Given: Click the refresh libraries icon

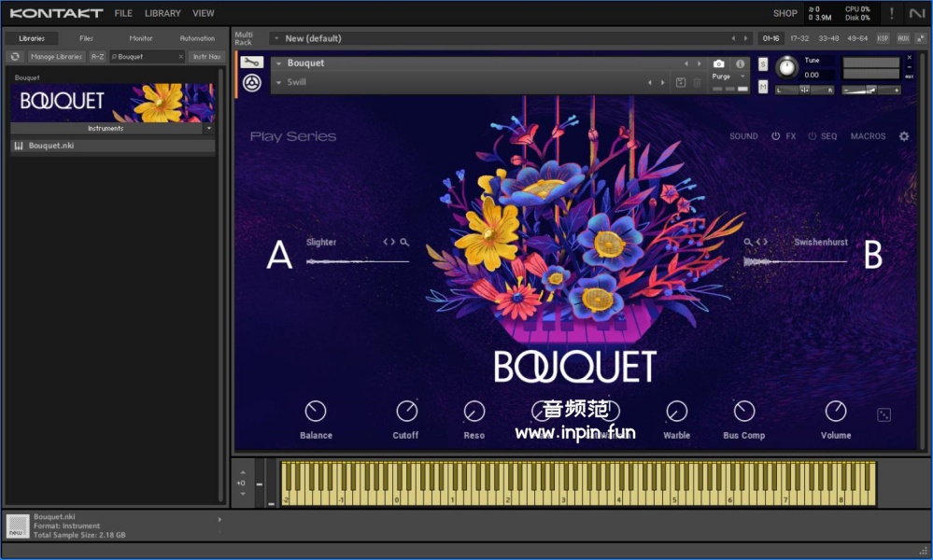Looking at the screenshot, I should [15, 57].
